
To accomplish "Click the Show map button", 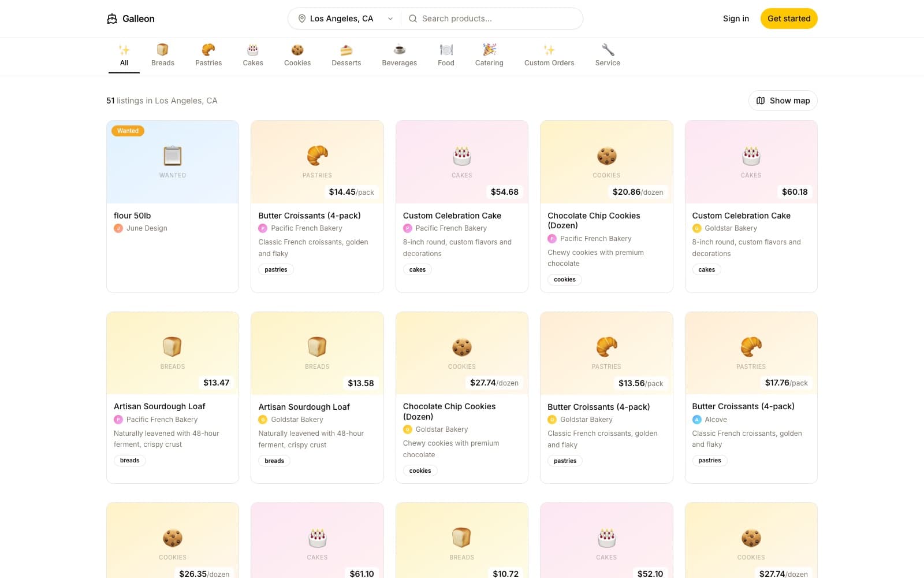I will tap(783, 100).
